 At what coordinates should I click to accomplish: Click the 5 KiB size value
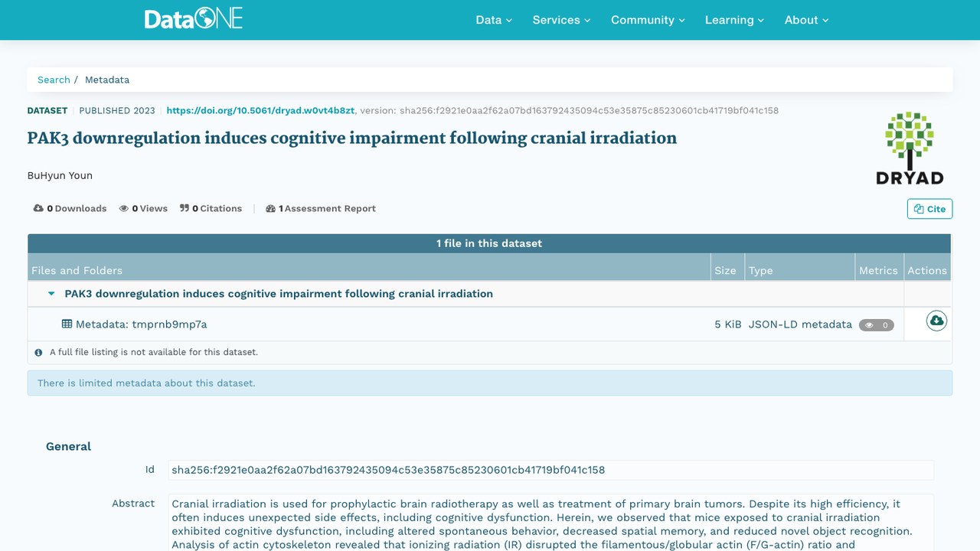point(728,324)
